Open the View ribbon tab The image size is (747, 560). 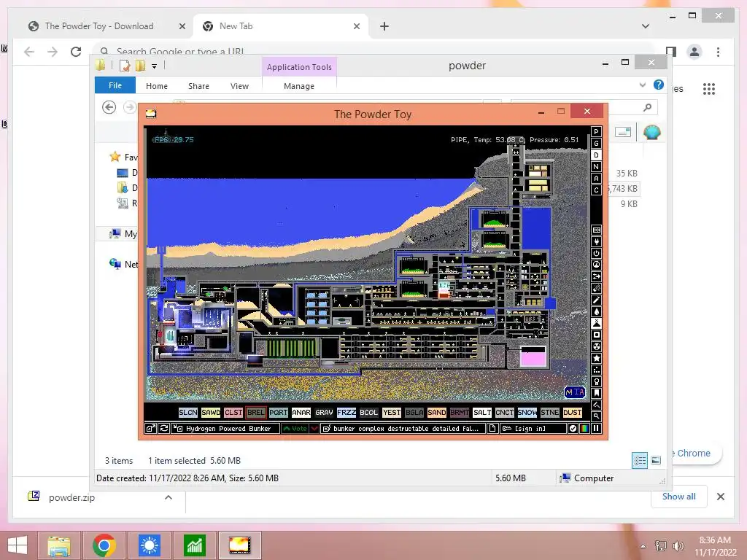click(239, 86)
